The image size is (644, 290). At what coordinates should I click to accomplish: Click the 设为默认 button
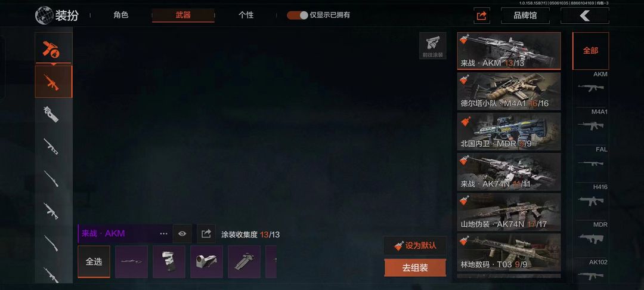(x=415, y=246)
